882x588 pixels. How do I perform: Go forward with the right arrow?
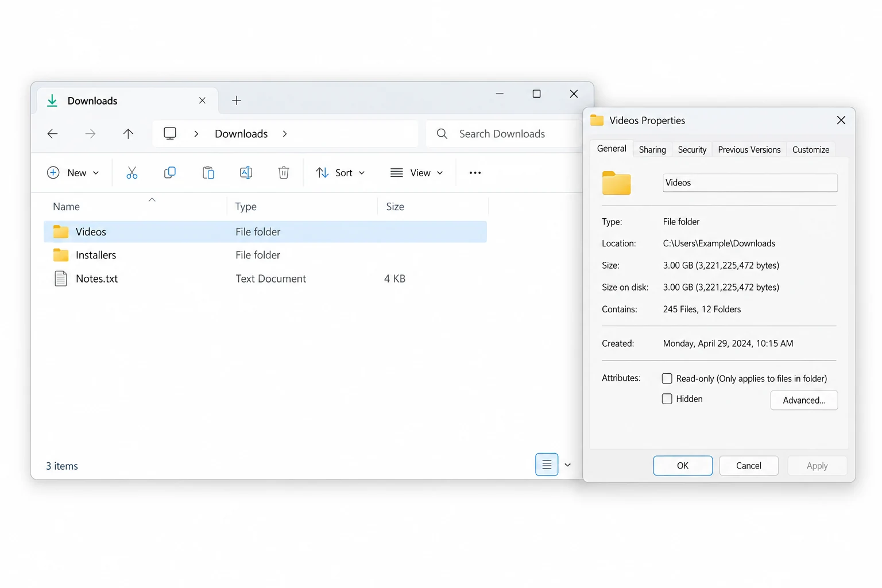(x=90, y=134)
